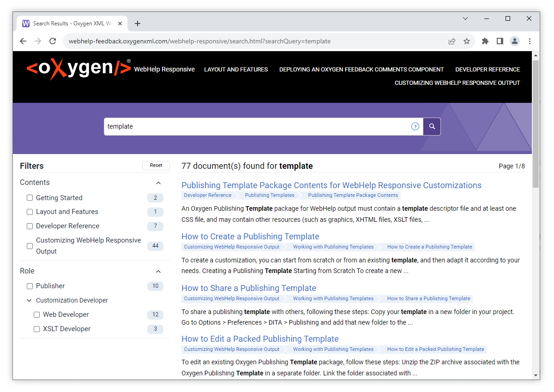Screen dimensions: 554x392
Task: Click the Oxygen logo
Action: (x=78, y=69)
